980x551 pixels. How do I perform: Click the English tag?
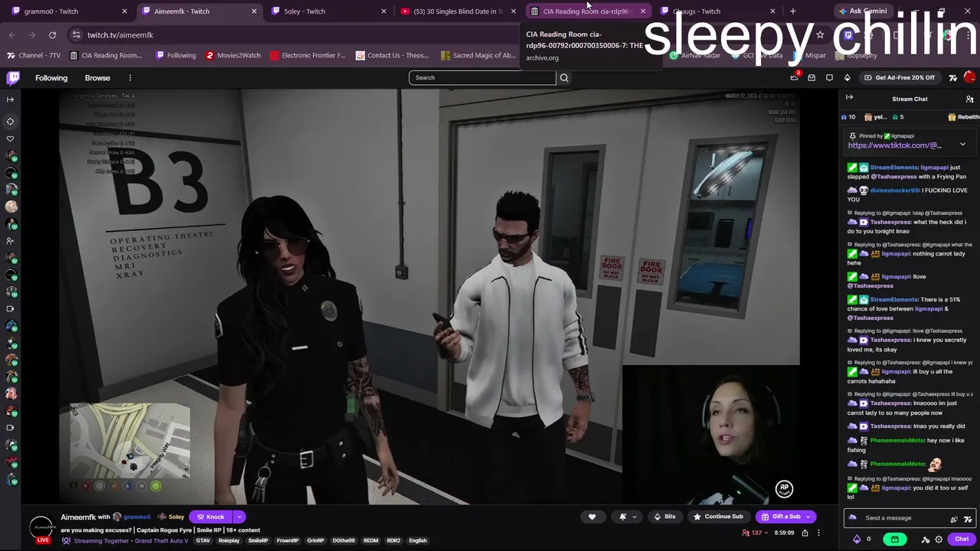pos(417,541)
